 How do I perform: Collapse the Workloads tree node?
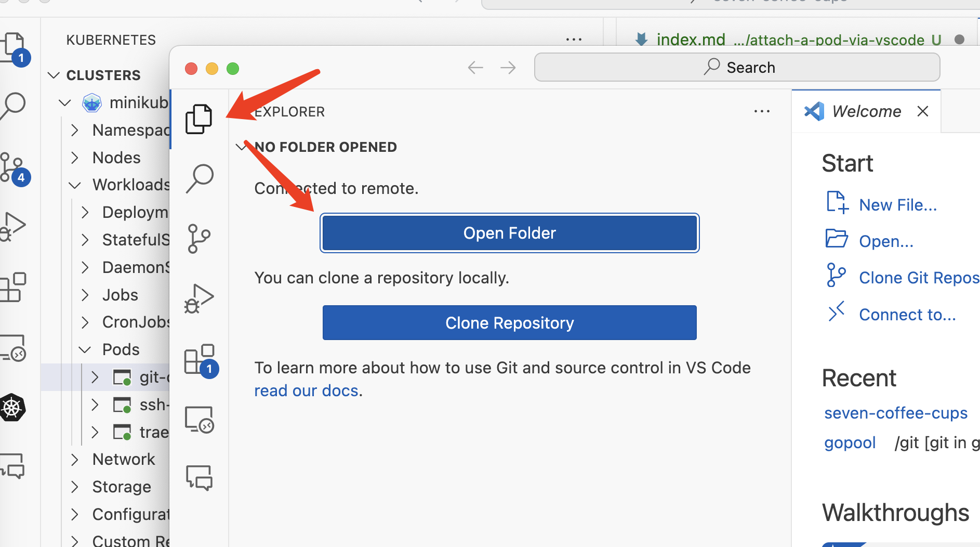(x=75, y=185)
